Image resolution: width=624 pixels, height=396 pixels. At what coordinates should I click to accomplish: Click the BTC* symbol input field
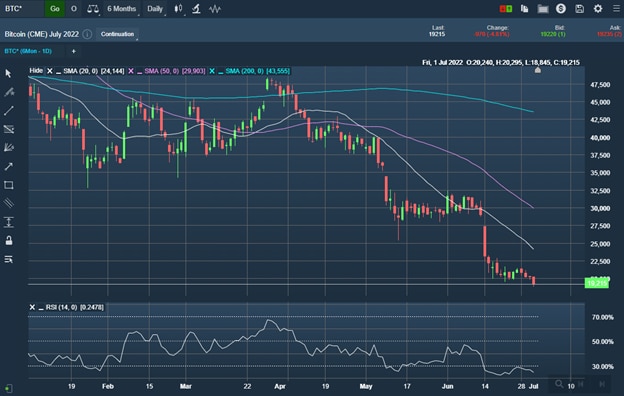[x=22, y=9]
